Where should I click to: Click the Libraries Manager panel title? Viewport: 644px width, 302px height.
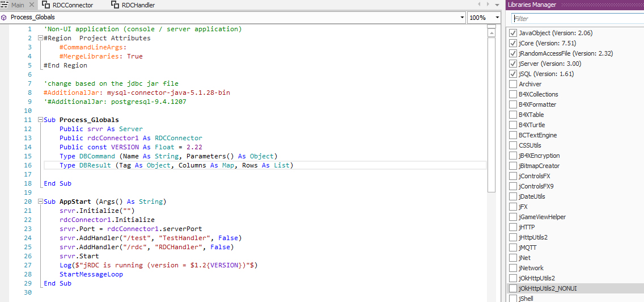pos(531,5)
